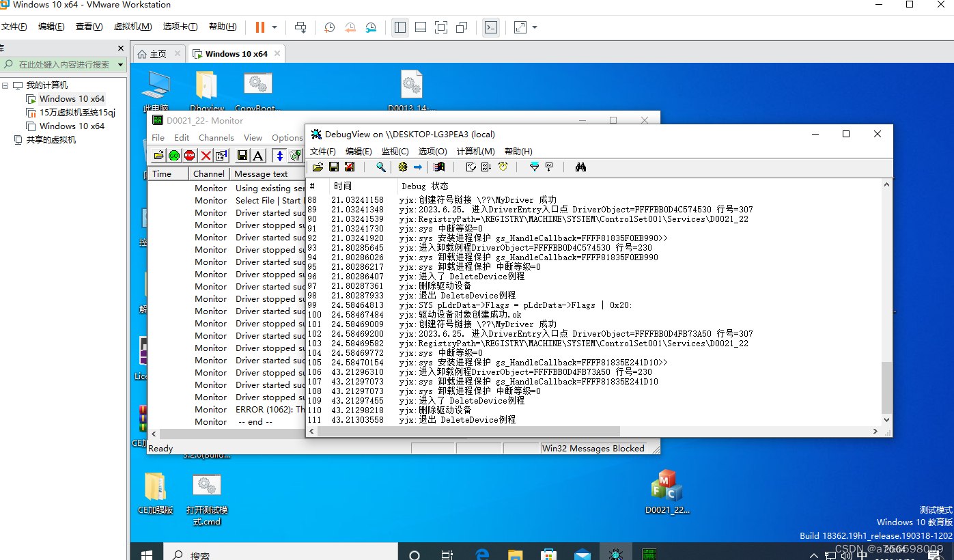The height and width of the screenshot is (560, 954).
Task: Click the VMware console view icon
Action: (x=491, y=27)
